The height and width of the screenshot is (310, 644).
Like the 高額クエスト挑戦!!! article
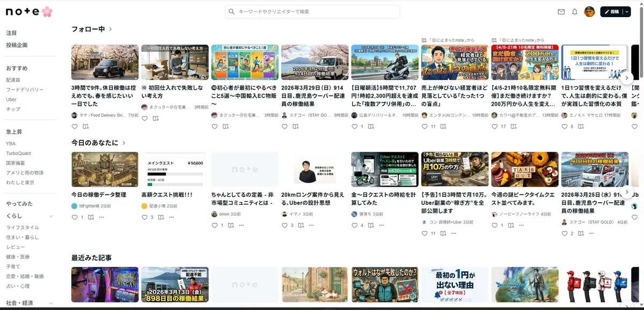coord(144,217)
